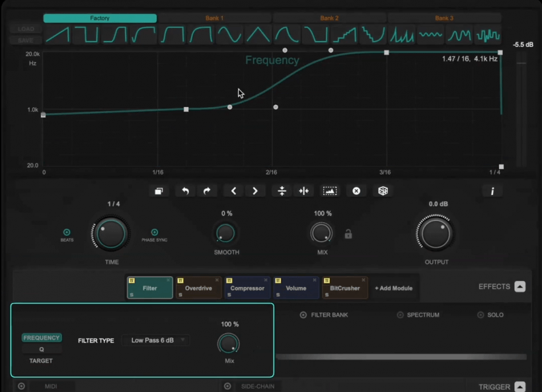The width and height of the screenshot is (542, 392).
Task: Redo the curve edit
Action: [x=207, y=191]
